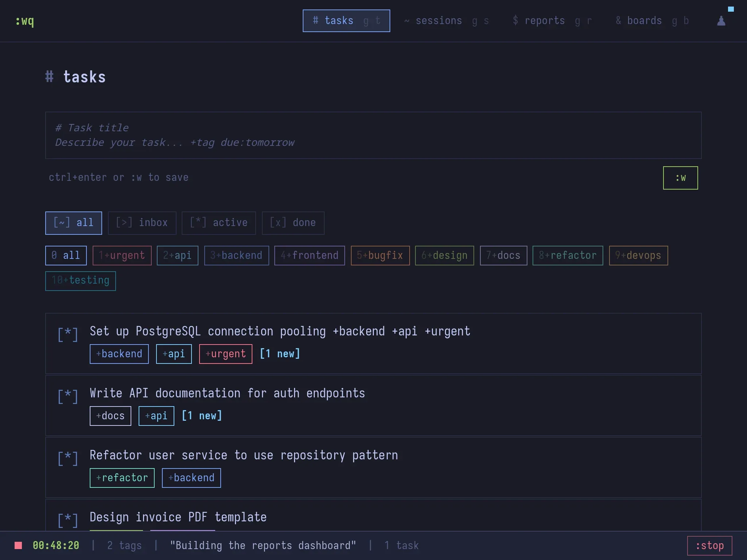Viewport: 747px width, 560px height.
Task: Filter by 8+refactor tag
Action: click(568, 255)
